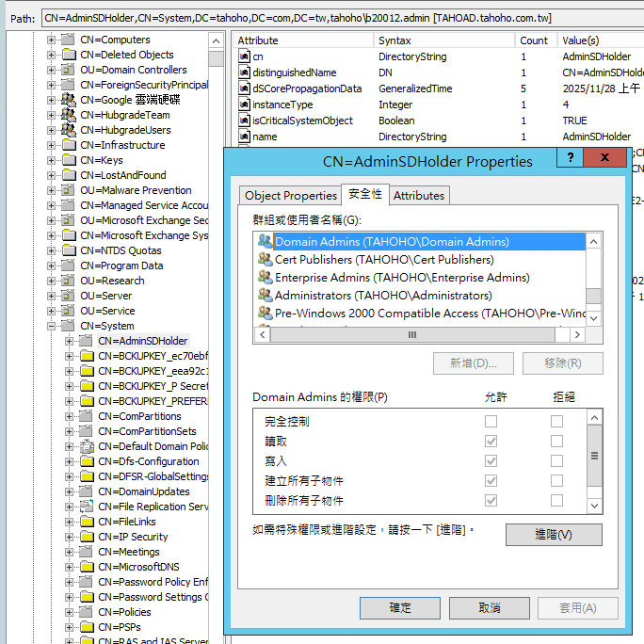Click the Cert Publishers group icon
Image resolution: width=644 pixels, height=644 pixels.
(265, 259)
